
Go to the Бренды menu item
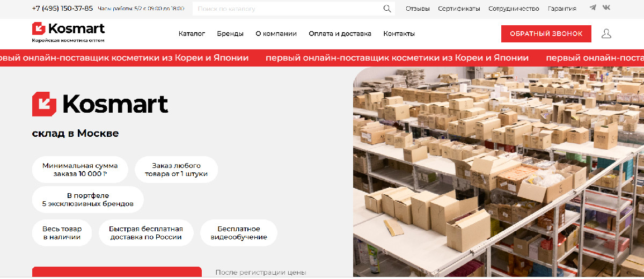click(x=230, y=34)
